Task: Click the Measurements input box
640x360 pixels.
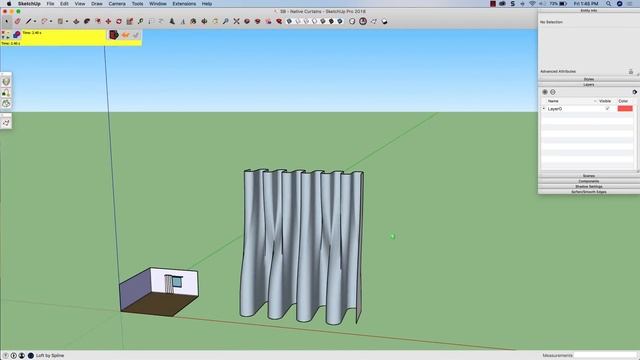Action: click(605, 356)
